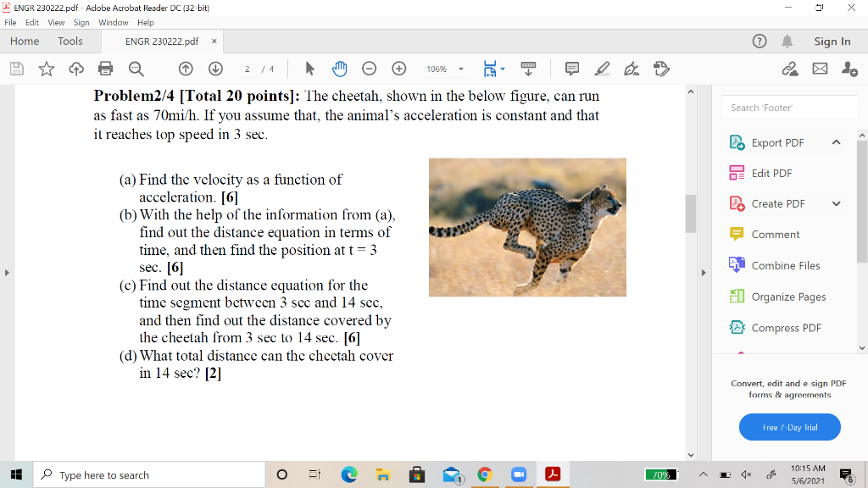Open the Compress PDF tool
Viewport: 868px width, 488px height.
(x=789, y=328)
